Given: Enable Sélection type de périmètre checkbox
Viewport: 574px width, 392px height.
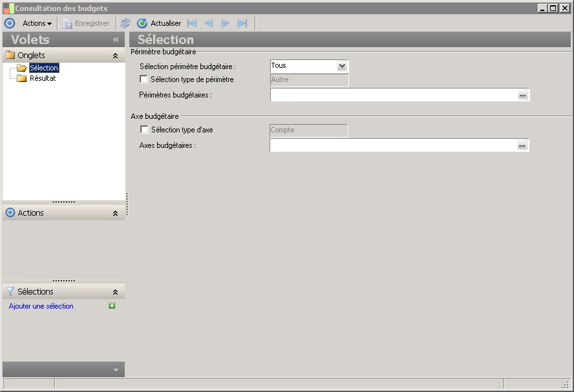Looking at the screenshot, I should pos(144,79).
